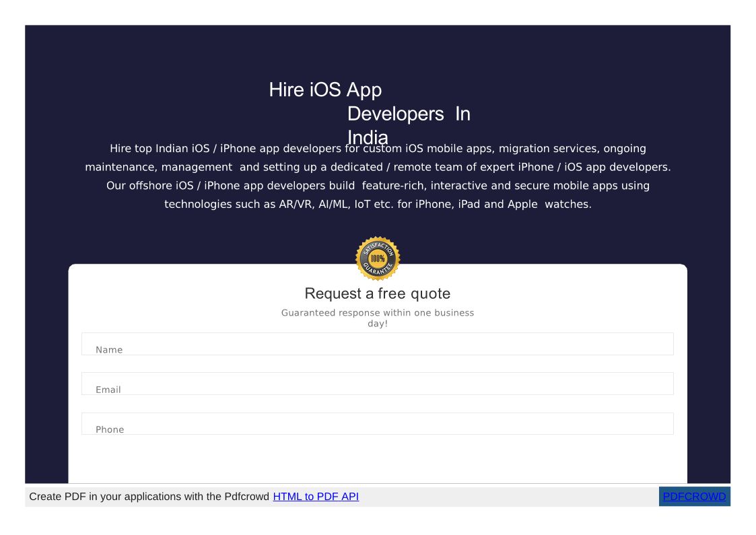Click the phrase "migration services, ongoing"
The image size is (756, 535).
tap(572, 149)
